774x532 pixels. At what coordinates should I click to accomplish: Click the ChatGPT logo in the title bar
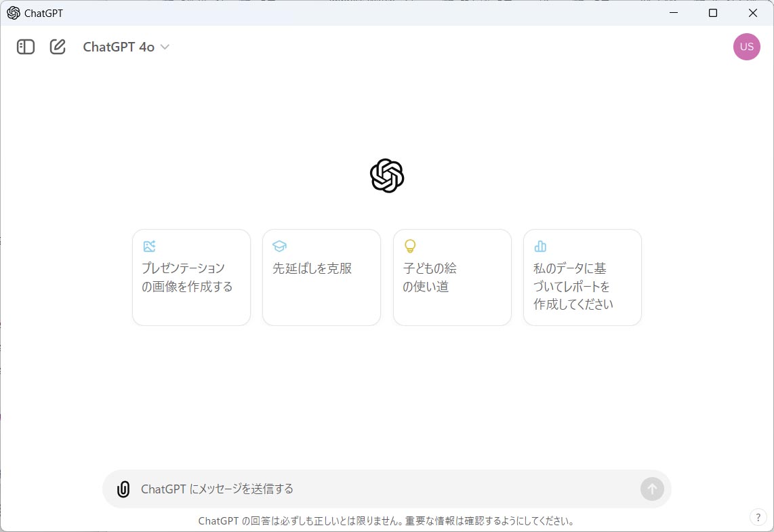point(14,13)
